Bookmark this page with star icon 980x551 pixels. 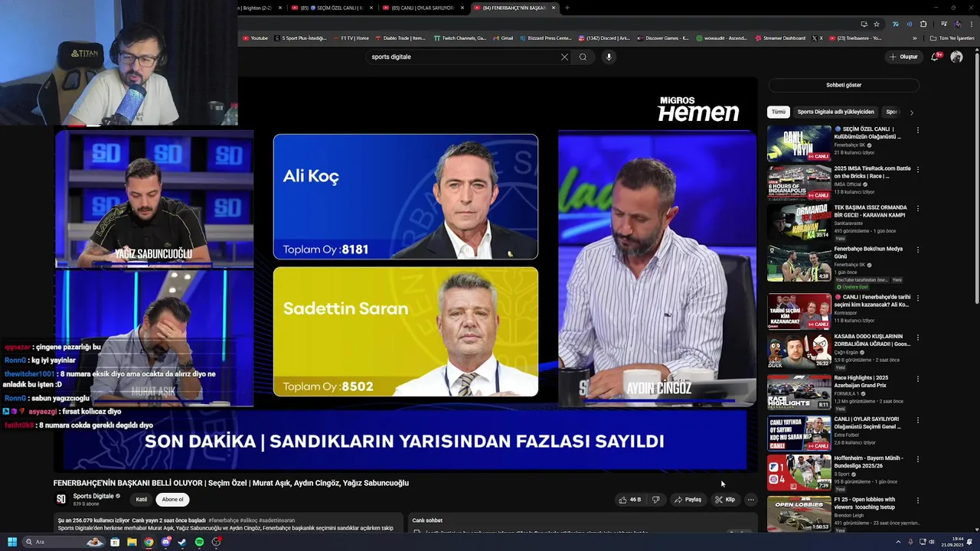pyautogui.click(x=877, y=24)
